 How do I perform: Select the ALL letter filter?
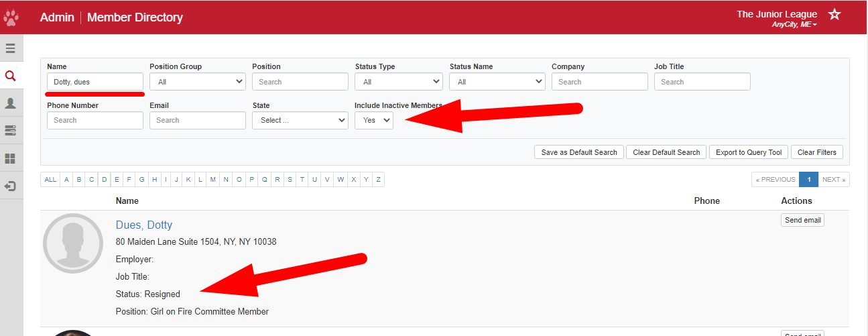(x=50, y=179)
